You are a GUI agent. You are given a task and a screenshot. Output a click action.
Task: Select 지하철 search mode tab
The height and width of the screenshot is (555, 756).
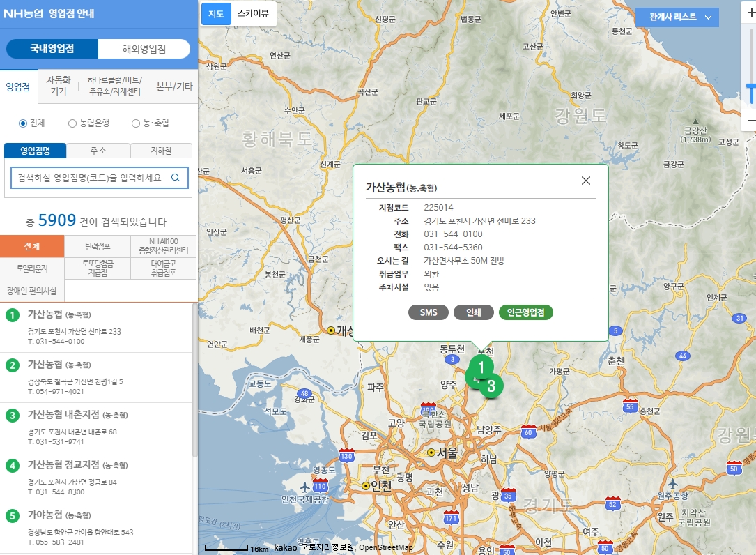(x=161, y=151)
